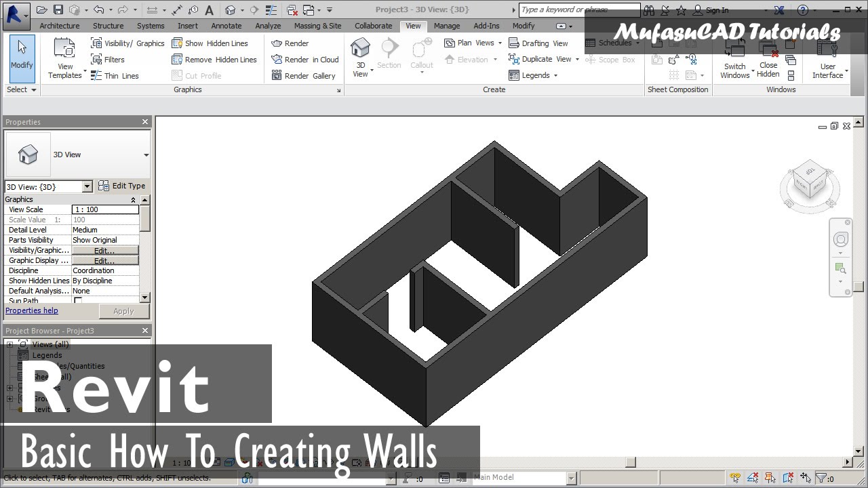Toggle drag elements on selection in status bar

pyautogui.click(x=806, y=478)
